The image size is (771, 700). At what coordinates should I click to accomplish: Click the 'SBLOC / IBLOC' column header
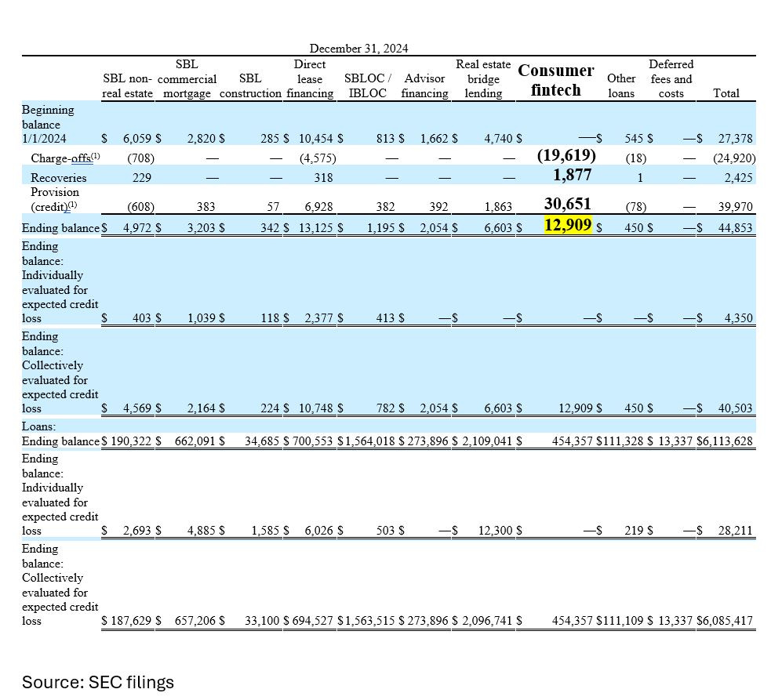point(368,86)
